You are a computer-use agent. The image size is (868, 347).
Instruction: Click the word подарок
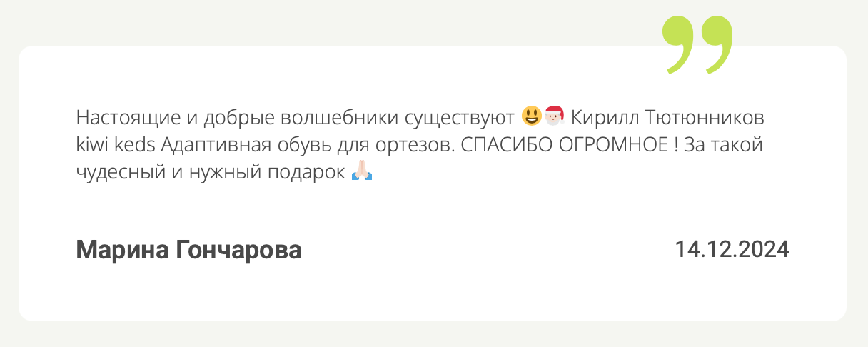[311, 173]
